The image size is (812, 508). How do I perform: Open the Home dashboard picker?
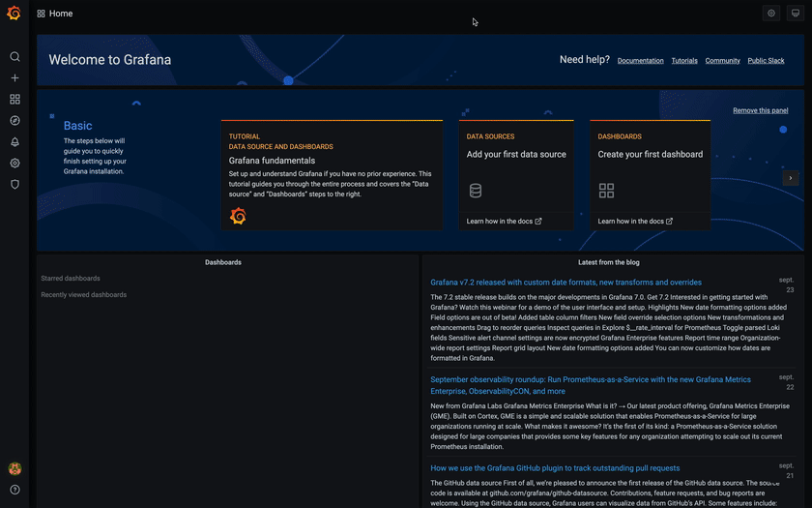pyautogui.click(x=55, y=14)
